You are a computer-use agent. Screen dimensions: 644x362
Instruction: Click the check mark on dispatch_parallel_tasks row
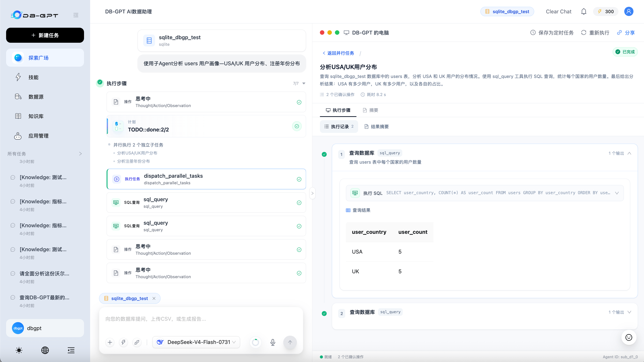pyautogui.click(x=299, y=179)
